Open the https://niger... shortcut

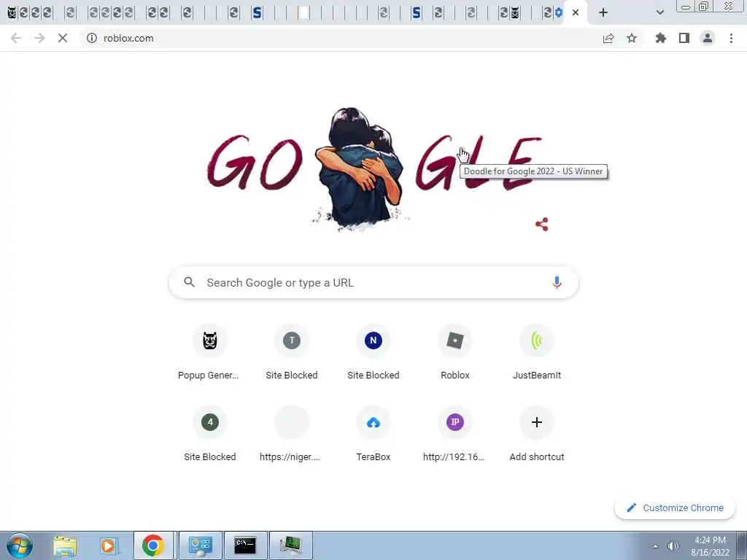pyautogui.click(x=292, y=435)
